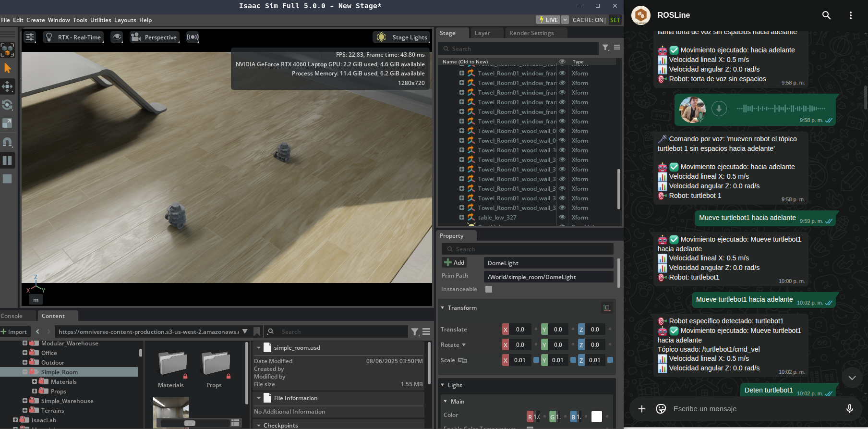The image size is (868, 429).
Task: Click the Add button in Property panel
Action: 454,263
